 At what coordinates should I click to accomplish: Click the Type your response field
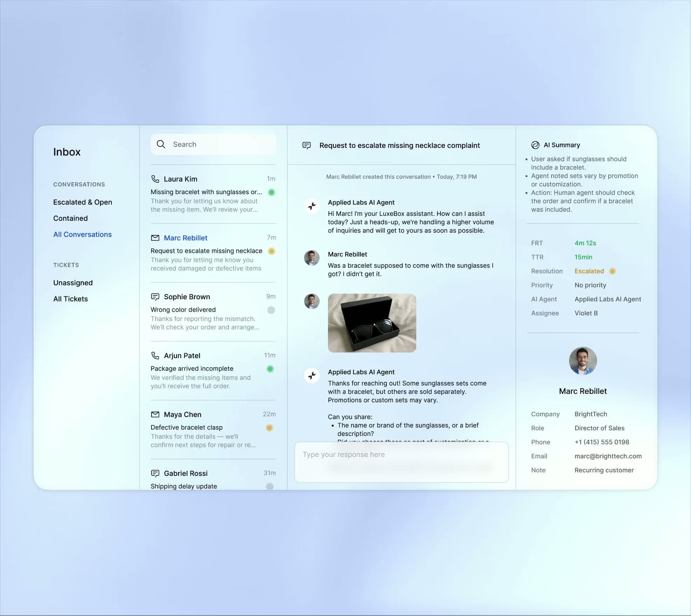[401, 462]
